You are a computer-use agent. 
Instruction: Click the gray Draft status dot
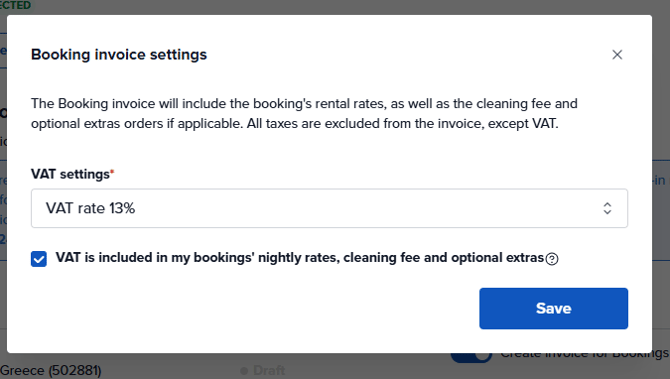coord(244,370)
